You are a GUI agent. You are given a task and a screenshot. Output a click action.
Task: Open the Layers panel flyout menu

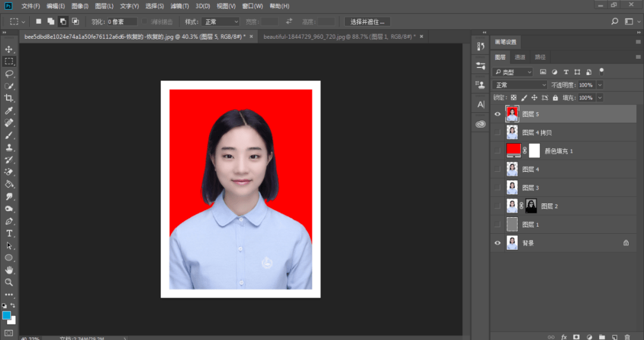638,57
